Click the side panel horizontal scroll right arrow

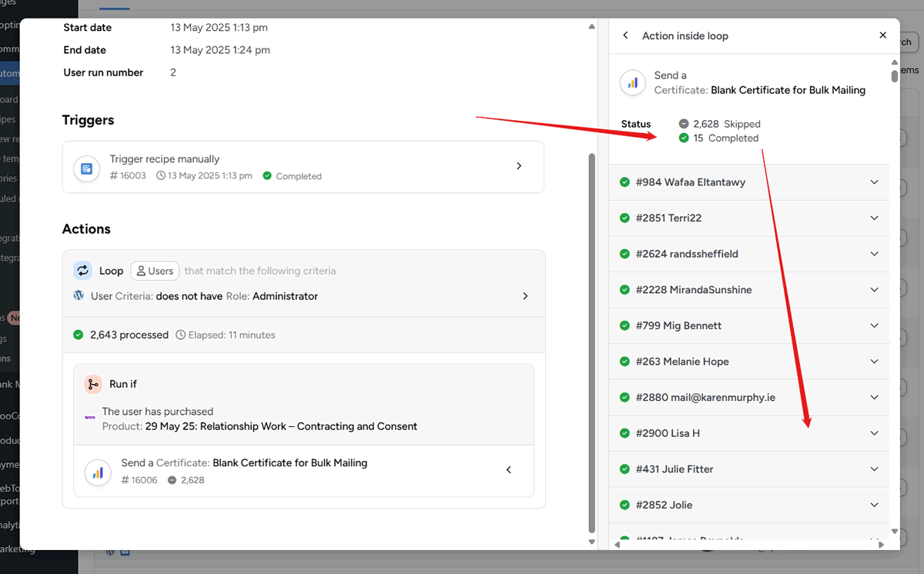881,545
